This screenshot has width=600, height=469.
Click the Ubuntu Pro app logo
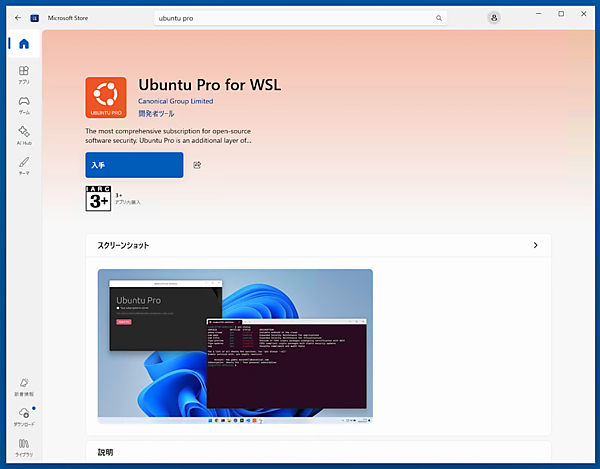(106, 97)
